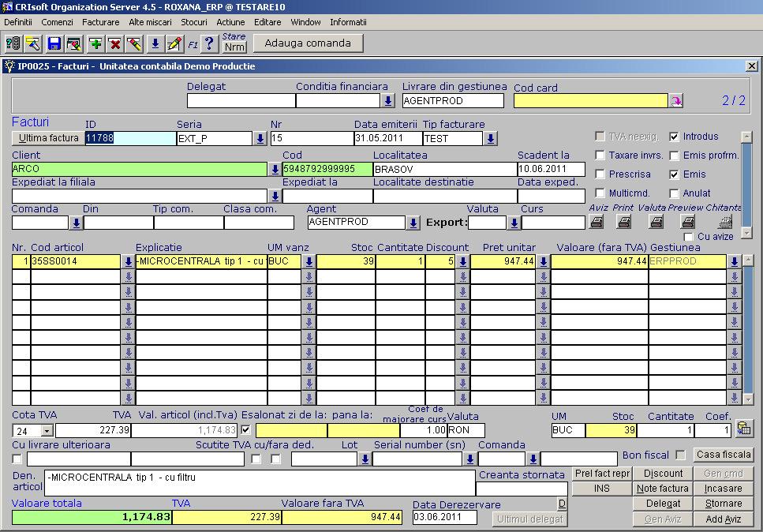This screenshot has width=763, height=532.
Task: Open the Comenzi menu
Action: tap(57, 22)
